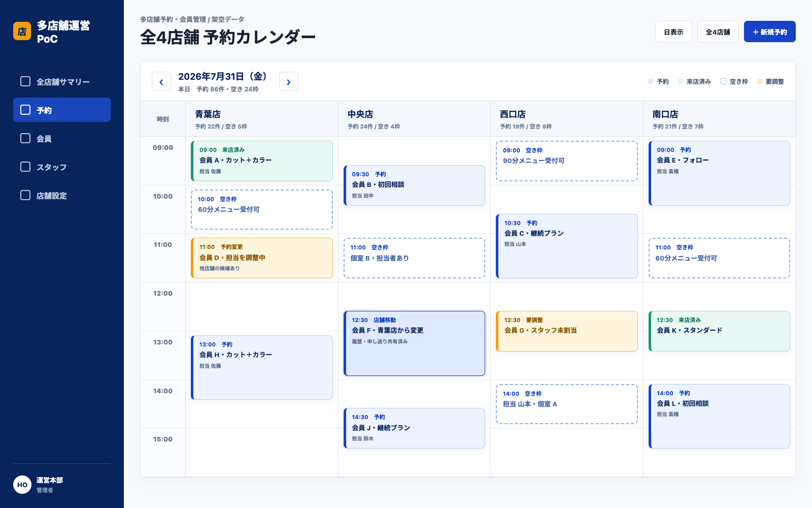The image size is (812, 508).
Task: Click the 南口店 column header
Action: pos(719,119)
